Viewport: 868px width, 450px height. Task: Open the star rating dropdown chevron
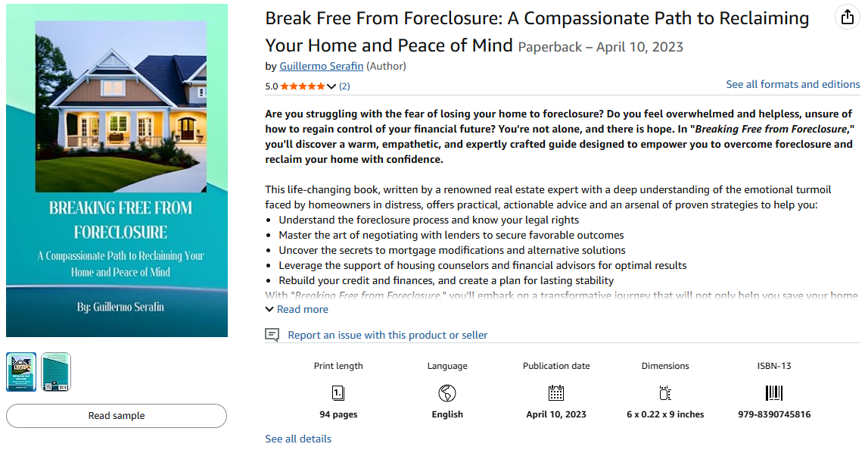pos(331,86)
